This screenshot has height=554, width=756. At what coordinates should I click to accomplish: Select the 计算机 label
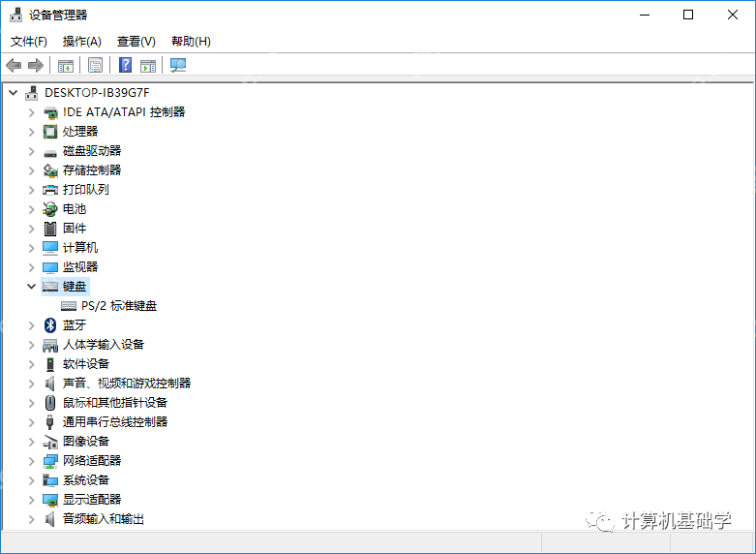tap(80, 248)
